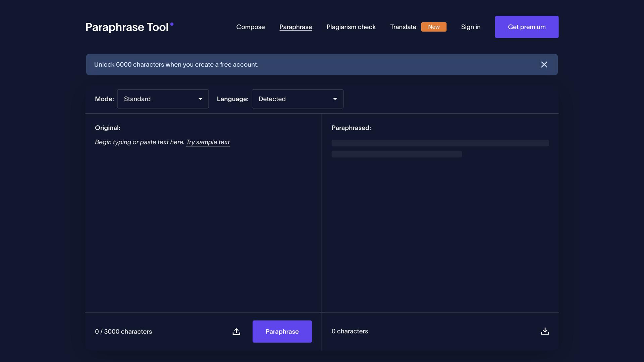Click Sign in link
The width and height of the screenshot is (644, 362).
[471, 27]
